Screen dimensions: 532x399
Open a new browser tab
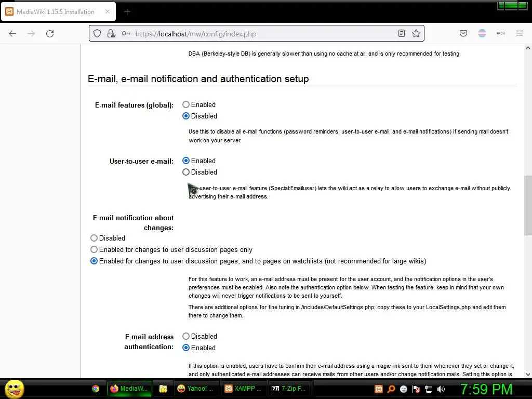pyautogui.click(x=127, y=12)
